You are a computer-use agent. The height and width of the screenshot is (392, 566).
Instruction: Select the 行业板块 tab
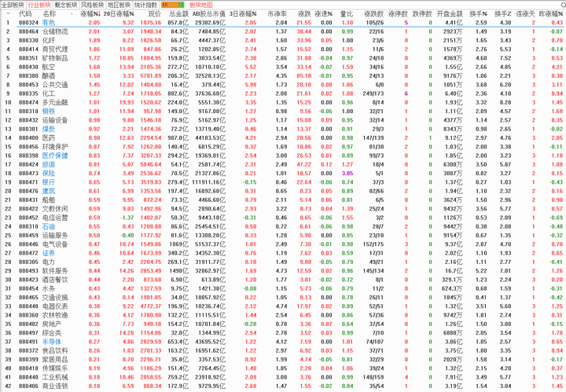pyautogui.click(x=39, y=5)
